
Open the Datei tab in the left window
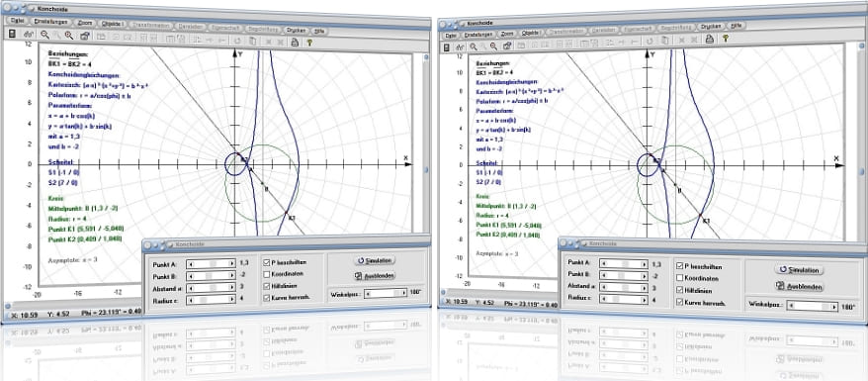[x=17, y=21]
